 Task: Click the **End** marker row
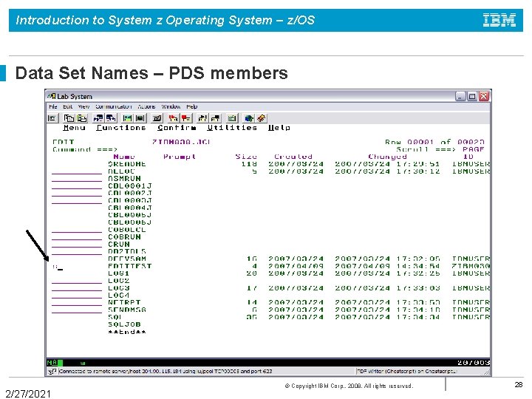tap(127, 332)
